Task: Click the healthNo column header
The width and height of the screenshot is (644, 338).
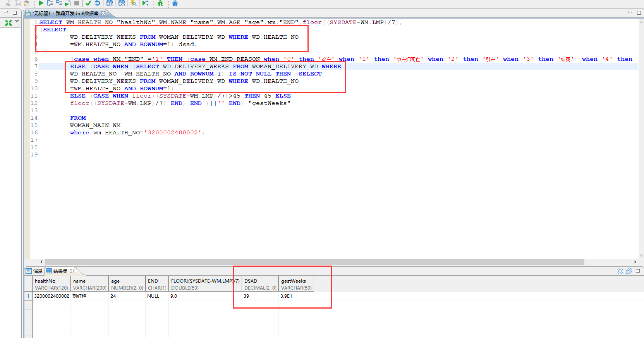Action: [x=51, y=284]
